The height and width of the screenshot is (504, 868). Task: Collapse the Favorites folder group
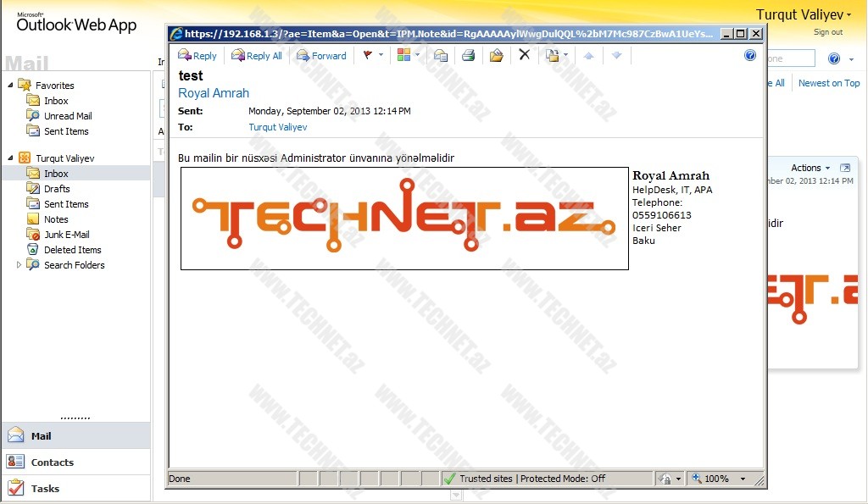11,86
